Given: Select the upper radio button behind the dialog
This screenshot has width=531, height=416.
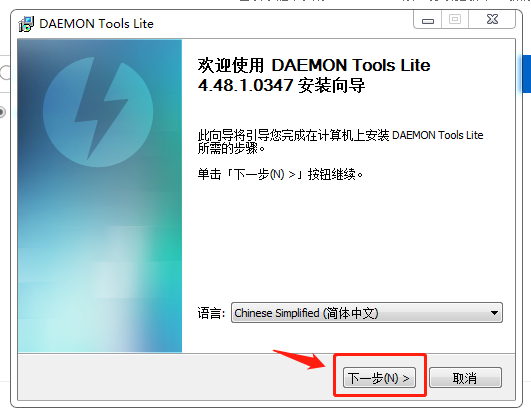Looking at the screenshot, I should 5,72.
